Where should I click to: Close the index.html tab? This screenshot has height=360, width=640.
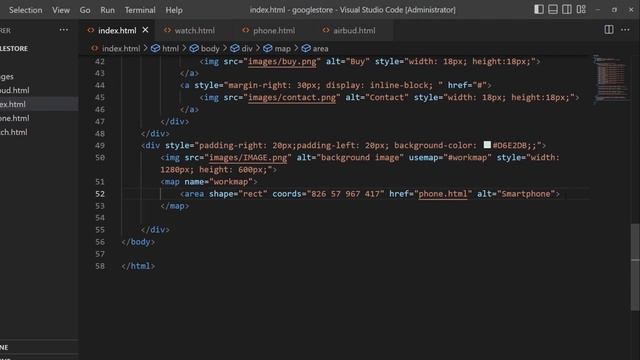click(145, 30)
